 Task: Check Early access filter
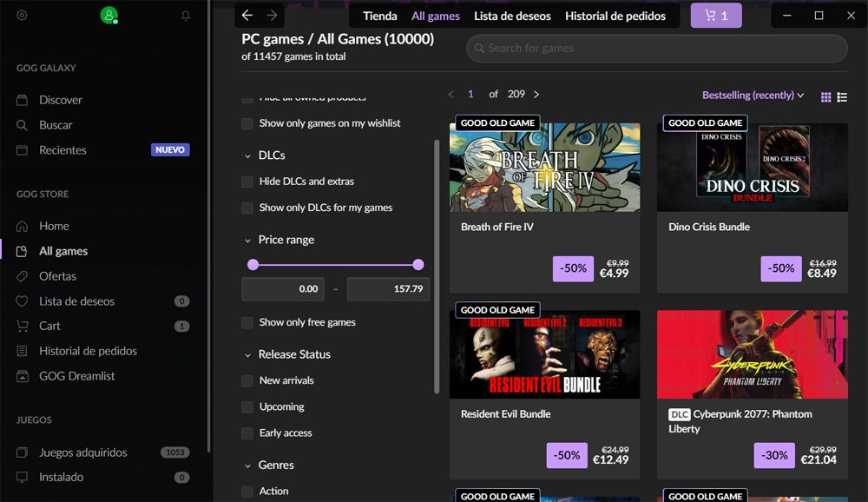coord(247,433)
